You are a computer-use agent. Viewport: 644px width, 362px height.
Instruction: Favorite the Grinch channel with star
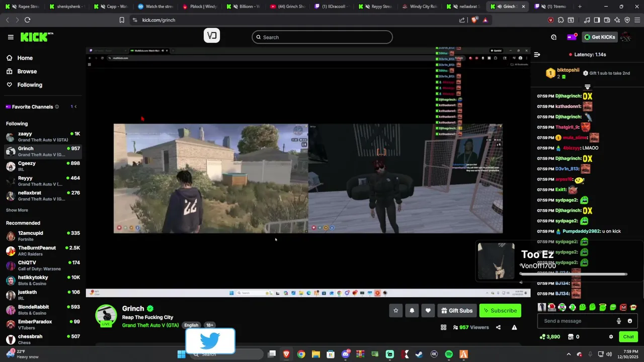pyautogui.click(x=395, y=311)
